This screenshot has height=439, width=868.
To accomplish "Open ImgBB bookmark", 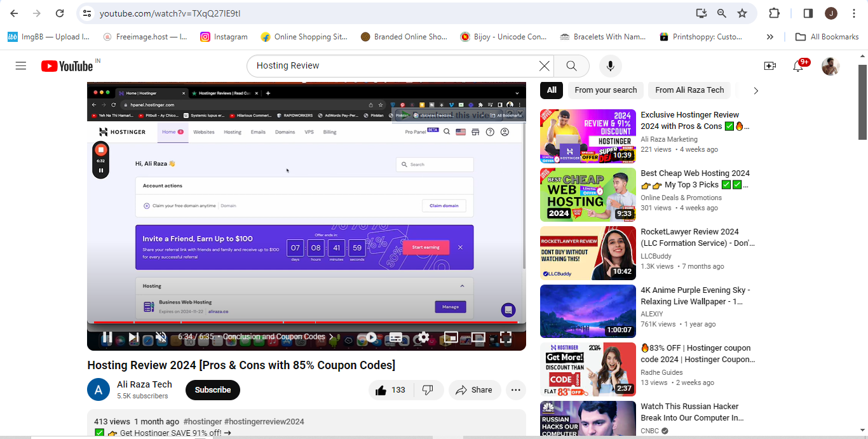I will (x=49, y=37).
